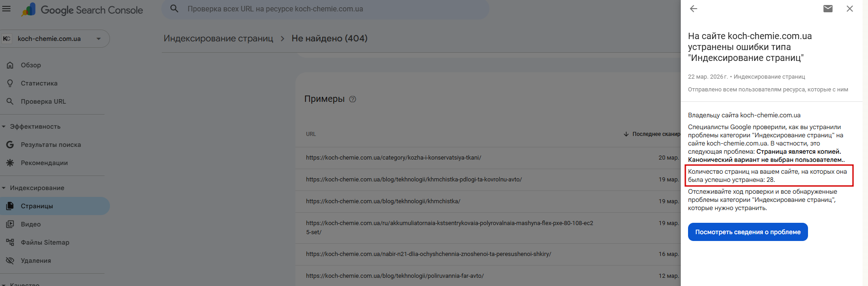Click the Google G icon beside Результаты поиска
This screenshot has width=868, height=286.
tap(10, 145)
